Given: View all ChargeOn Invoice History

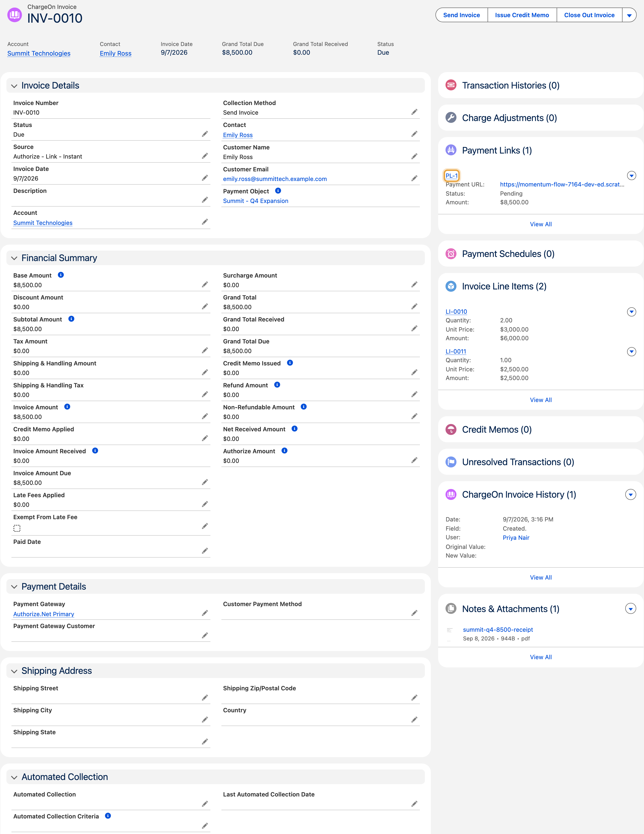Looking at the screenshot, I should pyautogui.click(x=541, y=577).
